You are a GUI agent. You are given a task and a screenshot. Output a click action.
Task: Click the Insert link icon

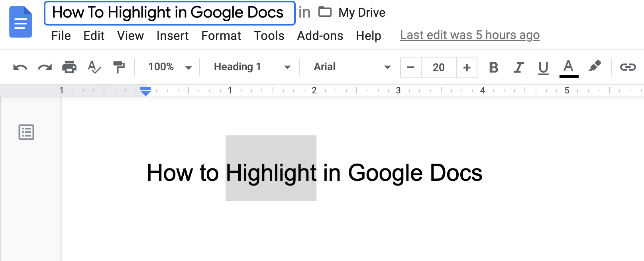point(628,67)
